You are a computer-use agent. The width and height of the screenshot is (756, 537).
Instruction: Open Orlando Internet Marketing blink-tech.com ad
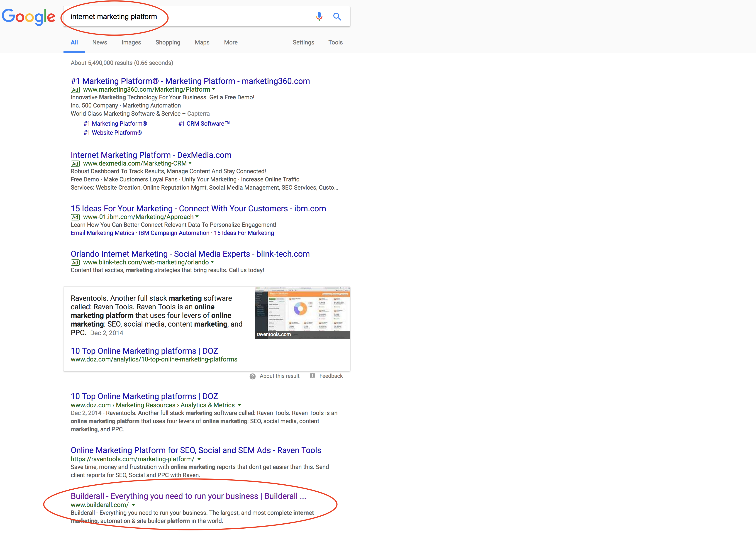click(x=190, y=254)
